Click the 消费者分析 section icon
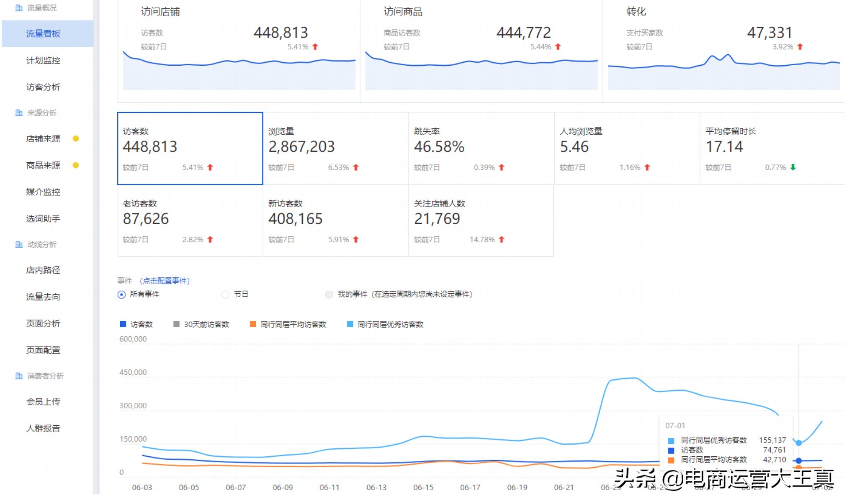Image resolution: width=849 pixels, height=504 pixels. click(x=19, y=376)
